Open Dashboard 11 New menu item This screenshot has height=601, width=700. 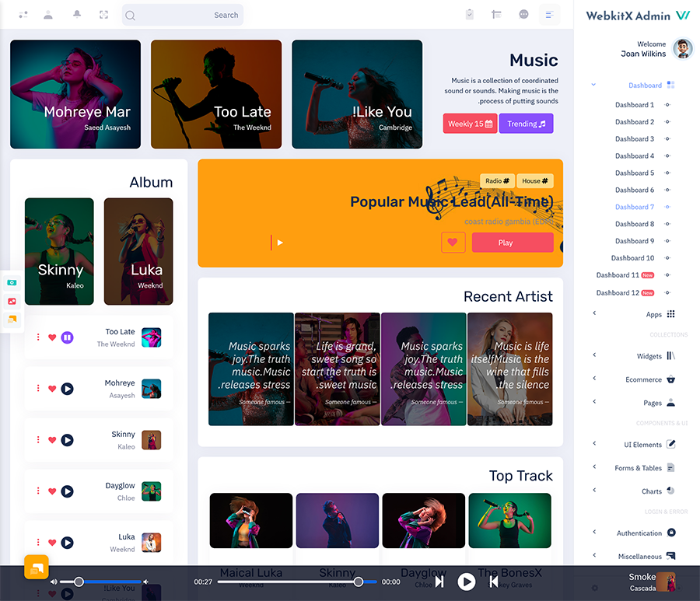pyautogui.click(x=625, y=275)
